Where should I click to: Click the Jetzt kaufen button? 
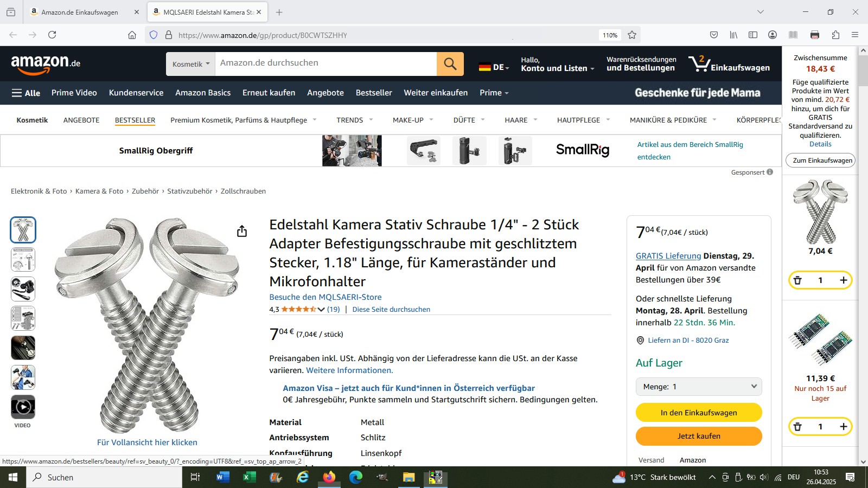point(699,436)
